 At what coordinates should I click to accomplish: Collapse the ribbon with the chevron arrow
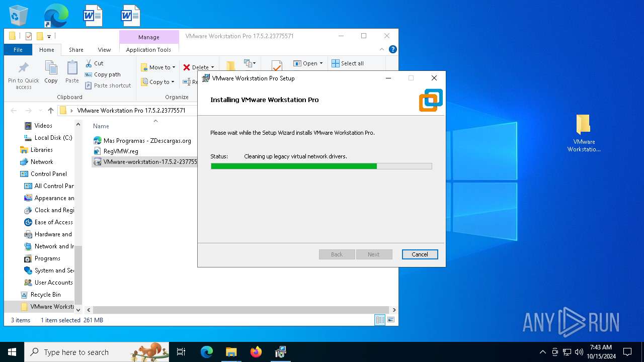pos(382,49)
